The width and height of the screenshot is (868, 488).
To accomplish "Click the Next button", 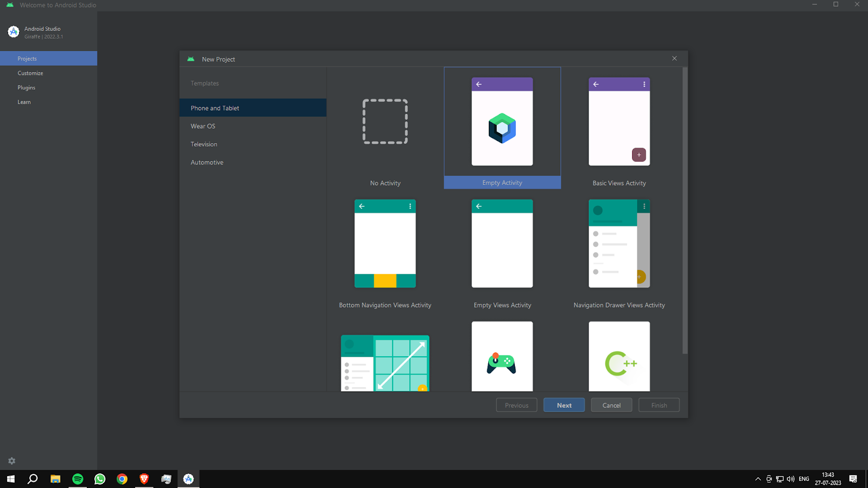I will (564, 405).
